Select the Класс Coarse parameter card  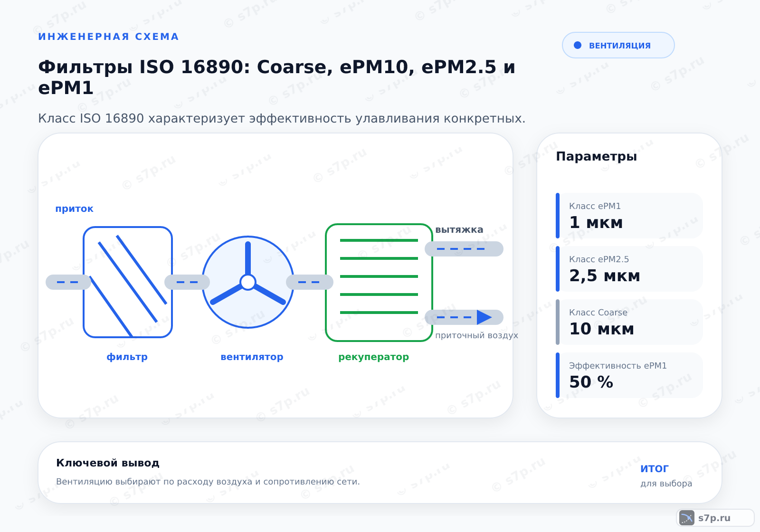coord(629,322)
